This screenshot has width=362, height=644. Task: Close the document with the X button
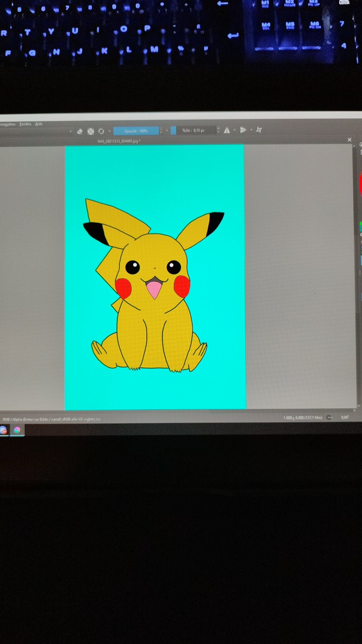tap(349, 140)
